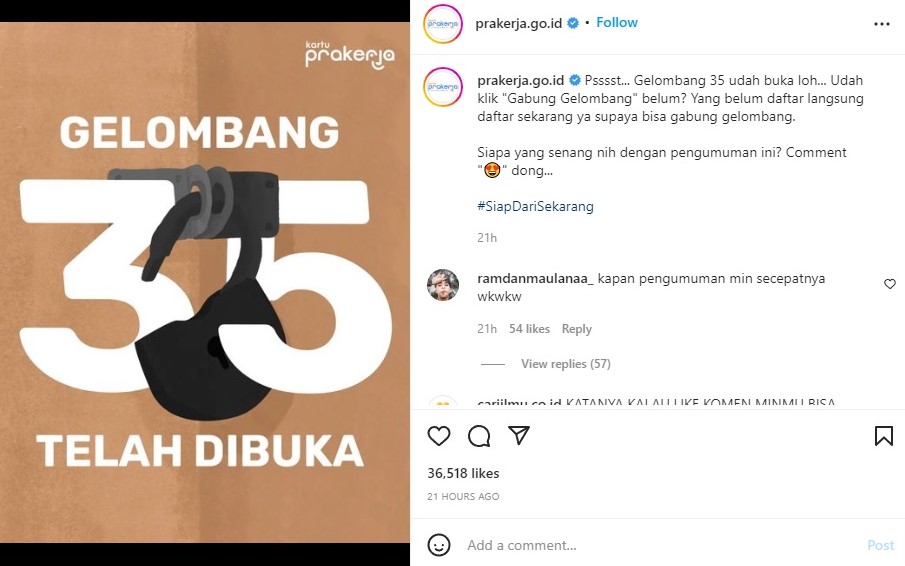Open prakerja.go.id profile picture in header
The height and width of the screenshot is (566, 905).
[x=443, y=24]
